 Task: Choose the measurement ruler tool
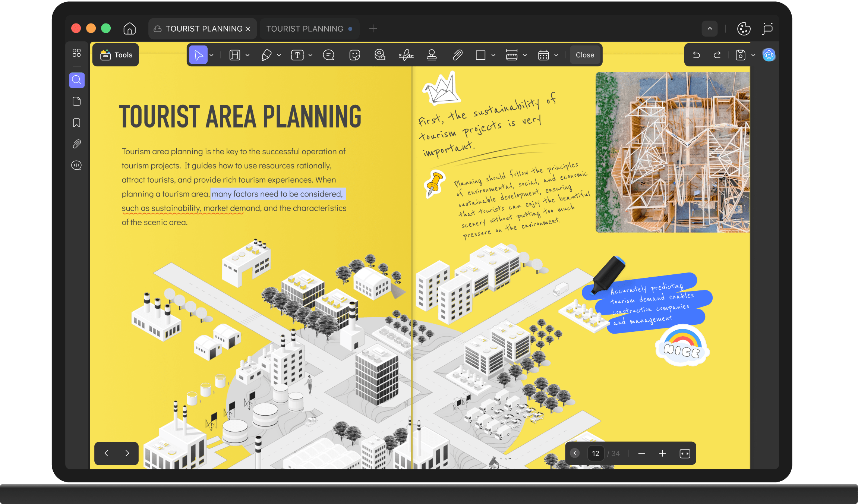(512, 55)
